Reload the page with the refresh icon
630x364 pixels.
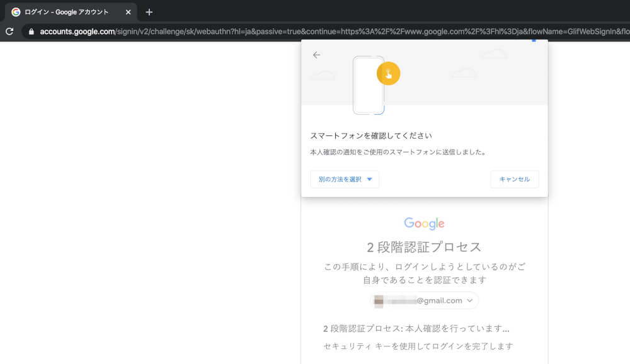(9, 31)
